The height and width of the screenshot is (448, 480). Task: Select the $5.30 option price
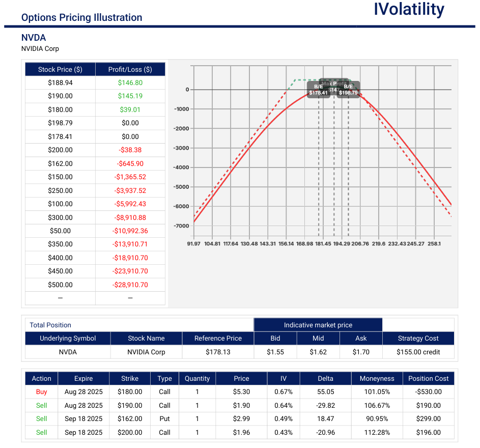tap(242, 392)
